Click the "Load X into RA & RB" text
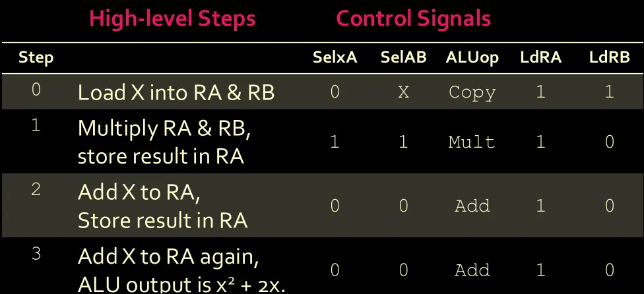644x294 pixels. (x=176, y=92)
